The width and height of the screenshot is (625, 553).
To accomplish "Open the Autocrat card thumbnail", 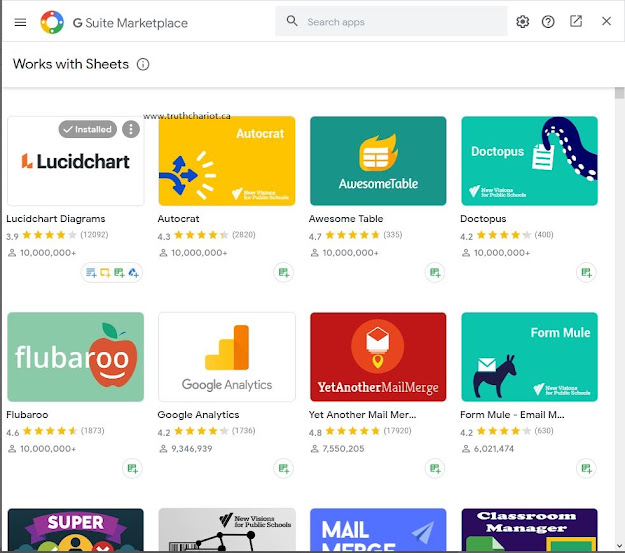I will click(227, 161).
